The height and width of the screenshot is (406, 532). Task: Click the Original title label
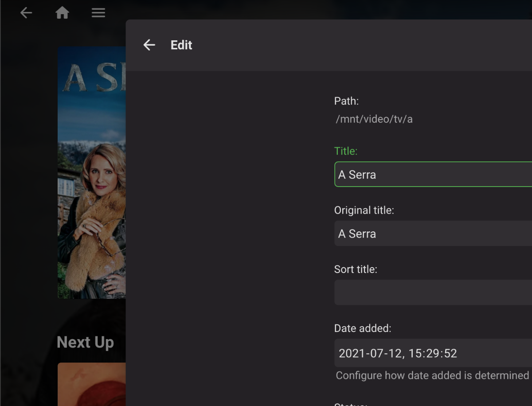tap(364, 210)
